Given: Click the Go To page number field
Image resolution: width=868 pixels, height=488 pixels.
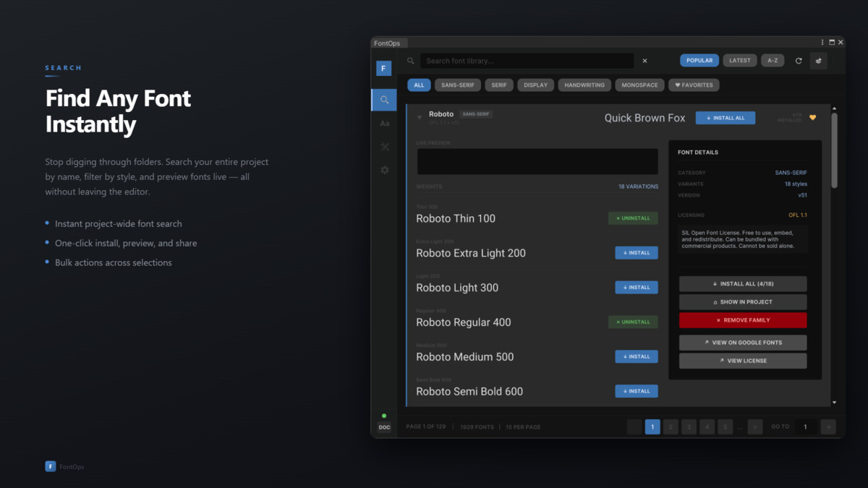Looking at the screenshot, I should [x=806, y=427].
